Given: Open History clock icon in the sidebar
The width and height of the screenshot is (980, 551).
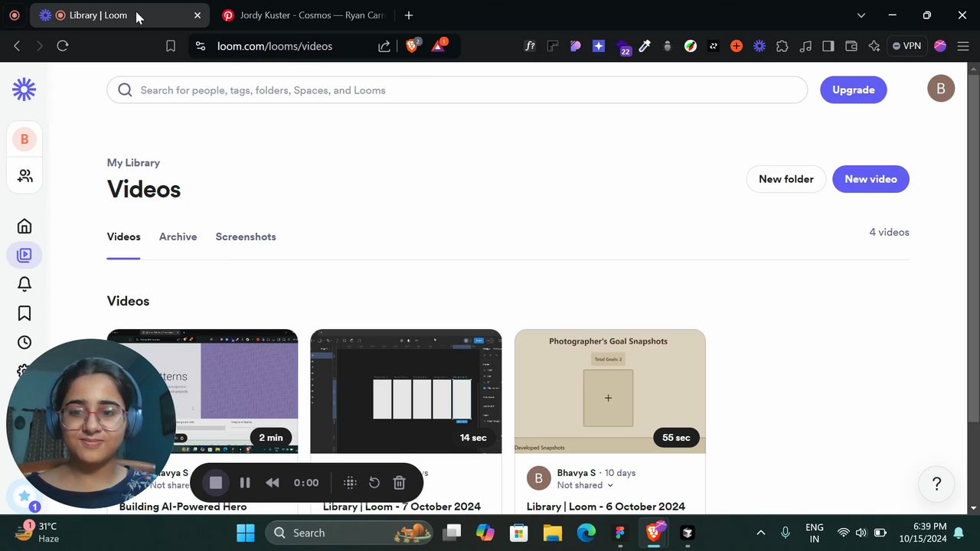Looking at the screenshot, I should point(24,342).
